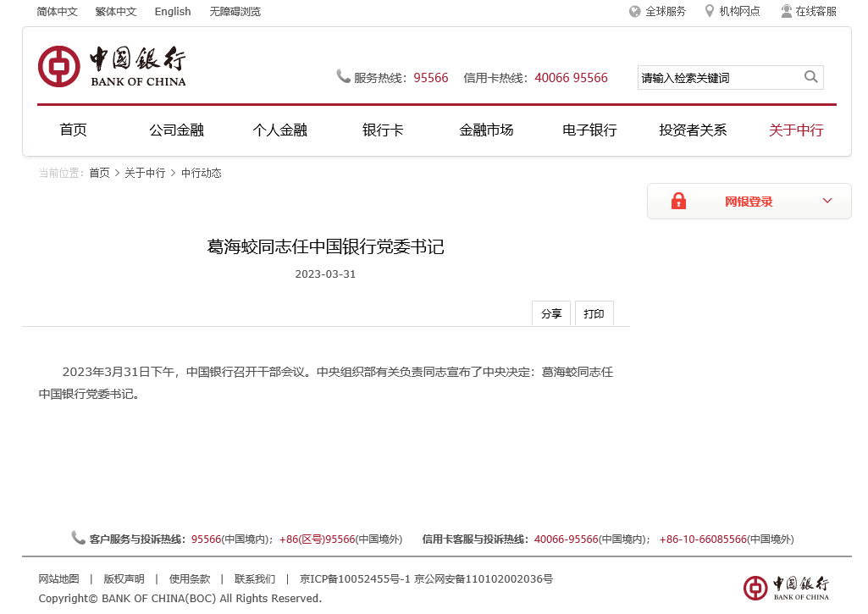Click the footer phone icon near 客户服务与投诉热线
This screenshot has height=614, width=868.
point(78,538)
